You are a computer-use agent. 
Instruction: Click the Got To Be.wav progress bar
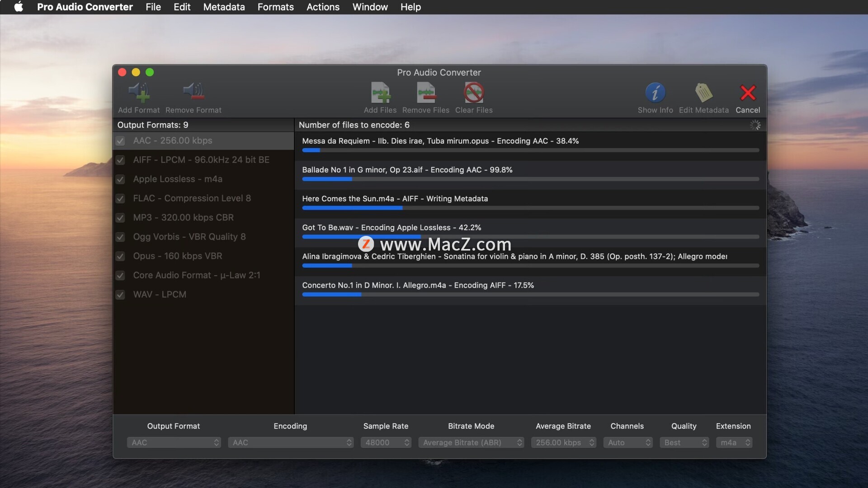(x=530, y=237)
